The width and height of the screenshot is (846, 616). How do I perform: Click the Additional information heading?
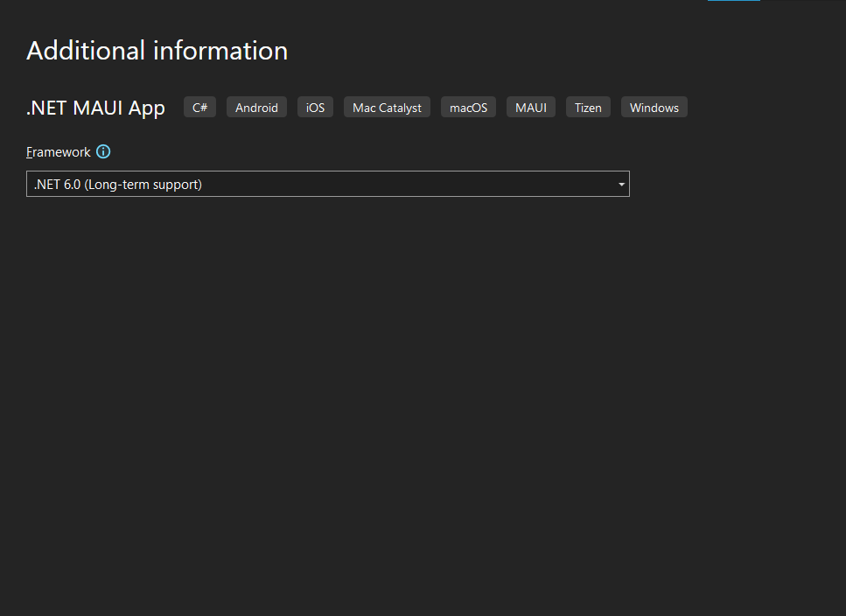[x=157, y=51]
